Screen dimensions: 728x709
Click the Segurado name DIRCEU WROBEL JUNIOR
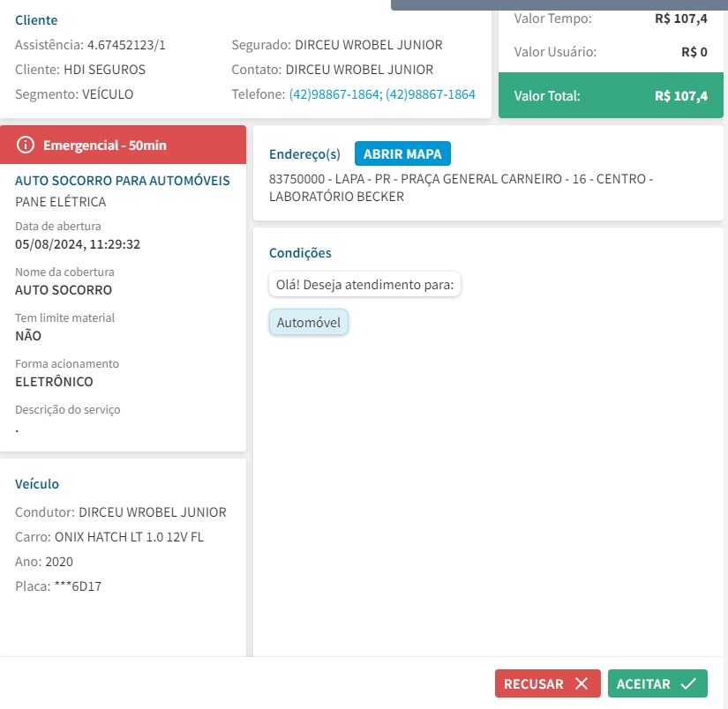click(x=368, y=45)
